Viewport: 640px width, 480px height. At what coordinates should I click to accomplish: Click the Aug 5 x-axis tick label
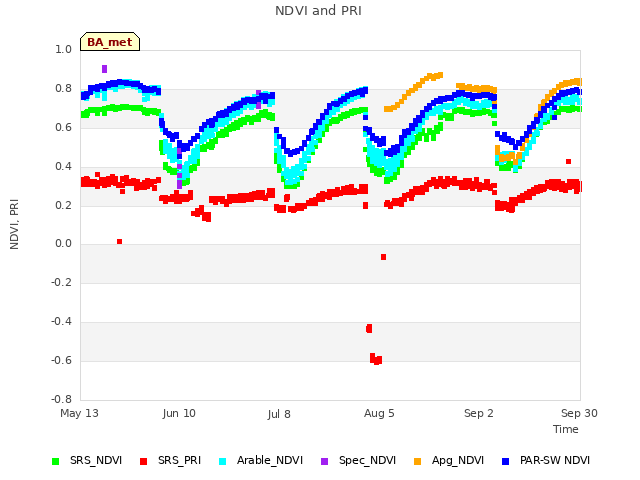click(379, 413)
